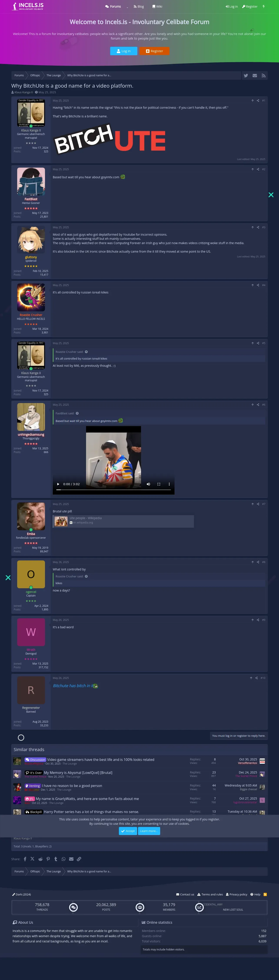Share thread via Facebook icon

click(25, 859)
